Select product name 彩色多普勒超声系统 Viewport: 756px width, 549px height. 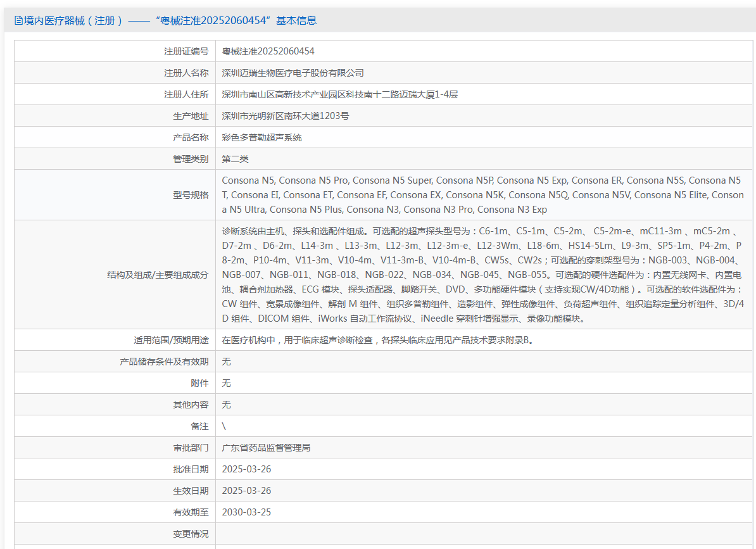coord(261,137)
